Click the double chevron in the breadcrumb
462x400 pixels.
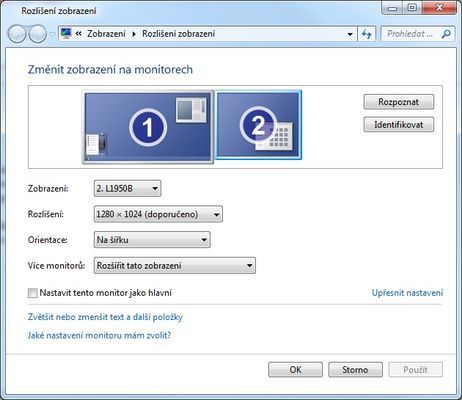click(79, 33)
